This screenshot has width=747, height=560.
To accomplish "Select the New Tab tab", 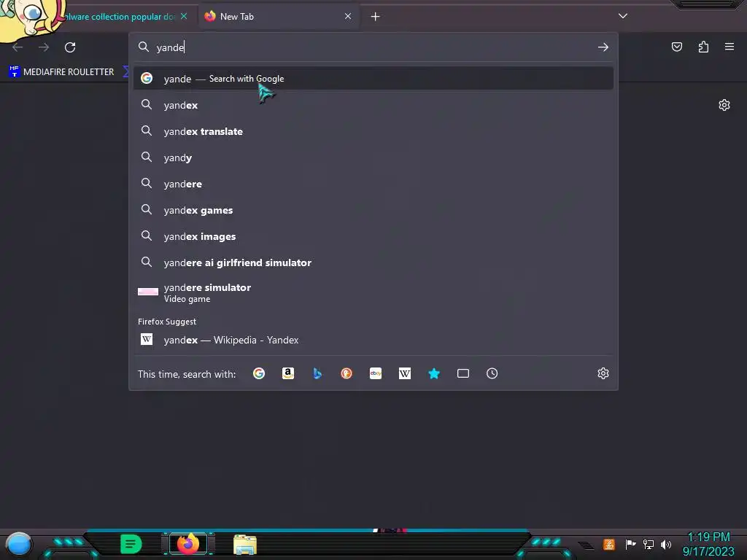I will 279,17.
